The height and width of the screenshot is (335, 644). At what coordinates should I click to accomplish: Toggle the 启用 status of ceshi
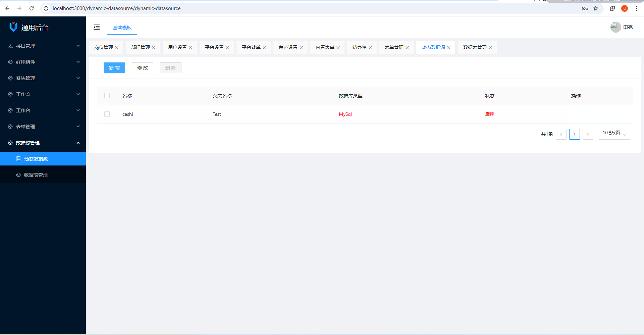point(490,114)
